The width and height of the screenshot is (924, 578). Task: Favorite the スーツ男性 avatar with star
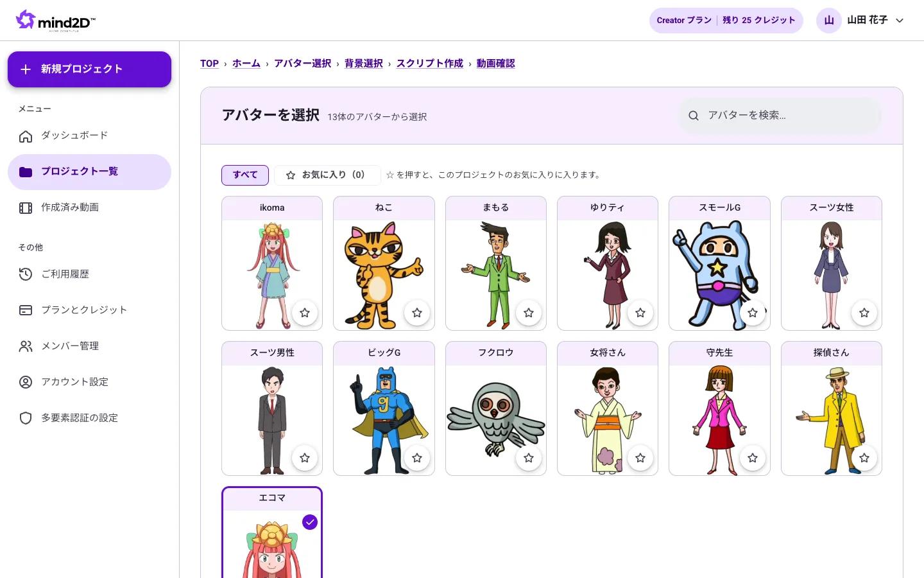tap(305, 458)
